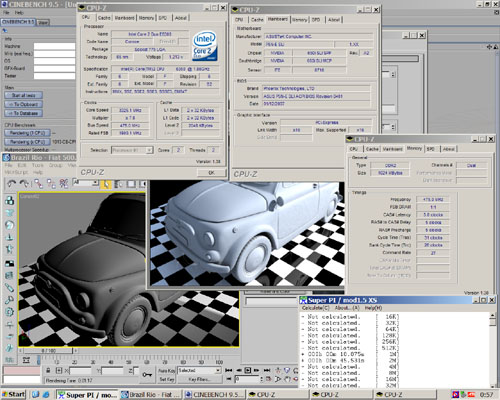
Task: Step to the previous frame
Action: [x=239, y=370]
